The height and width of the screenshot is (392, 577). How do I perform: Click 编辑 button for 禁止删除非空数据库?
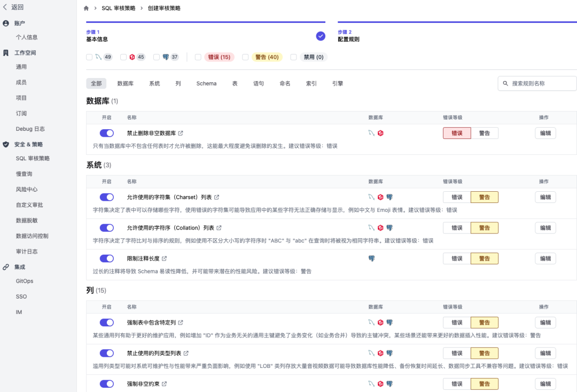[x=545, y=133]
